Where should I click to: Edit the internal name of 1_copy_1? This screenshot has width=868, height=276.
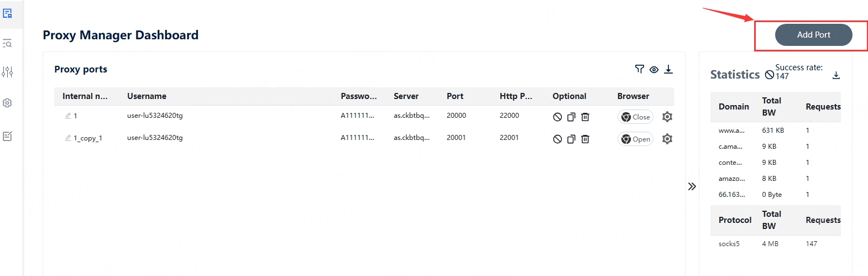68,138
